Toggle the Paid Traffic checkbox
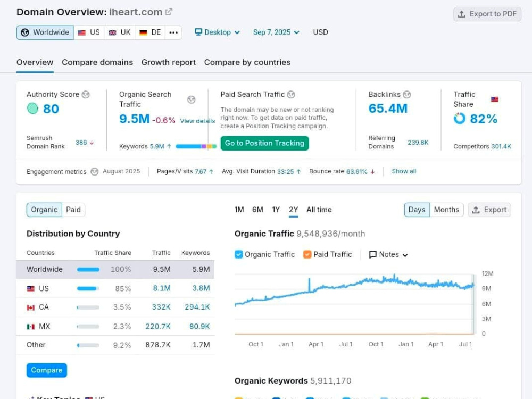This screenshot has height=399, width=532. (x=307, y=254)
